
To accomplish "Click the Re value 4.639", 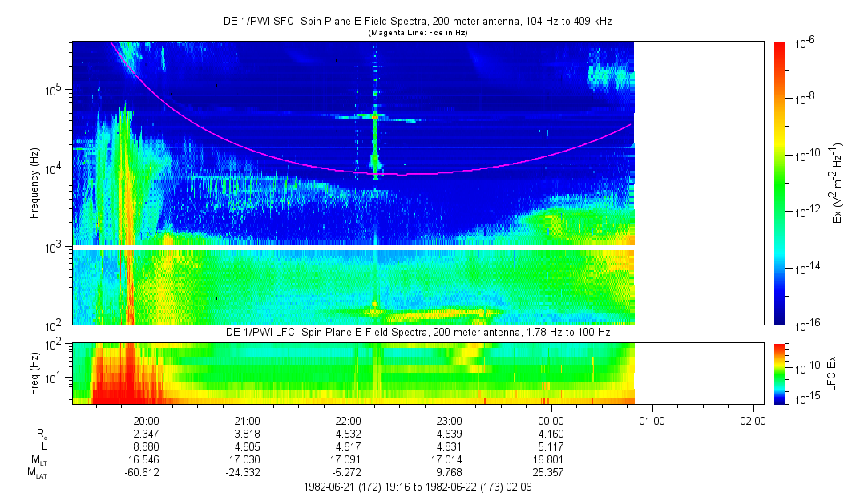I will tap(449, 434).
